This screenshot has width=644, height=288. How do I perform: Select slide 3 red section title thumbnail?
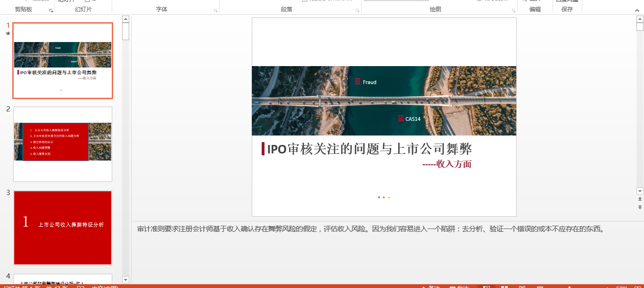point(63,228)
